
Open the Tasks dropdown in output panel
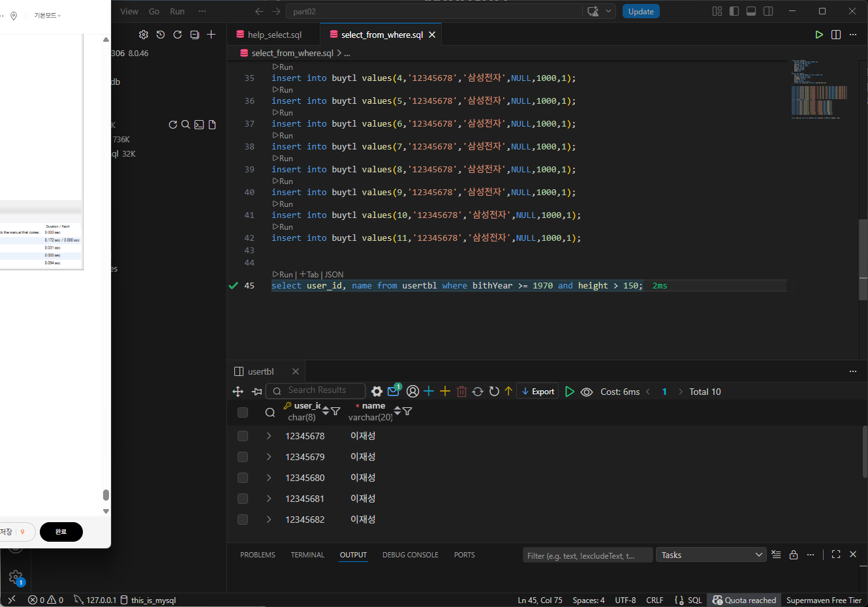tap(711, 555)
